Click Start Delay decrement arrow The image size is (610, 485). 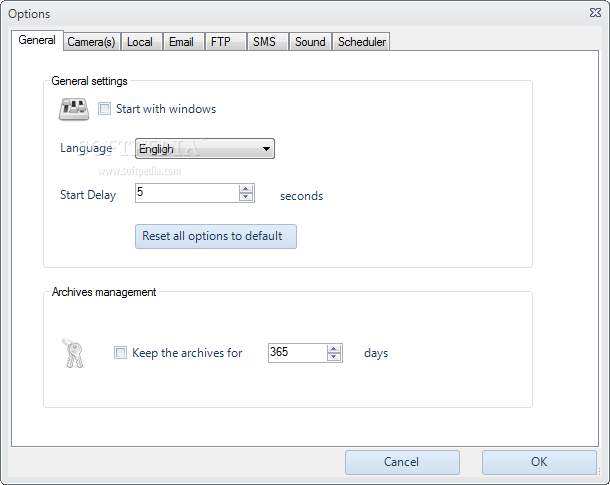click(245, 197)
